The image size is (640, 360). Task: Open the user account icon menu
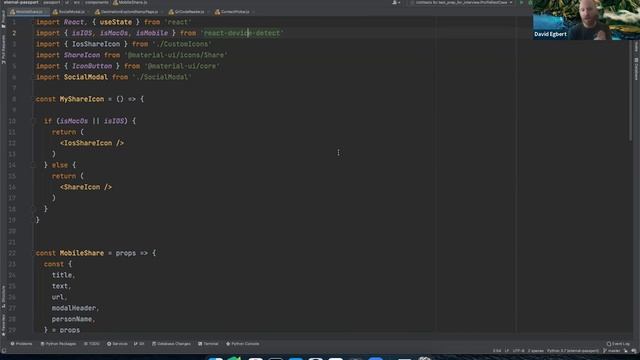pyautogui.click(x=396, y=2)
